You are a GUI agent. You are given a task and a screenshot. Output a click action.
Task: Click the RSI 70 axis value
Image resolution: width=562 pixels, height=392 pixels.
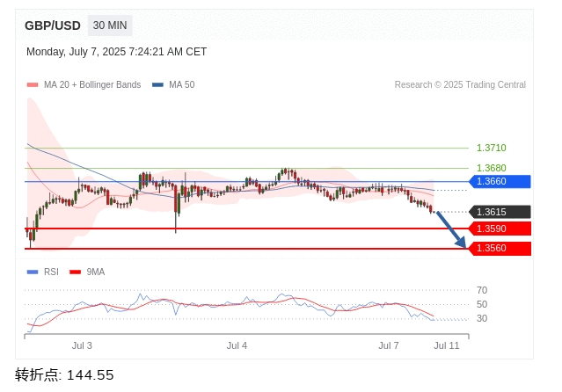coord(482,290)
